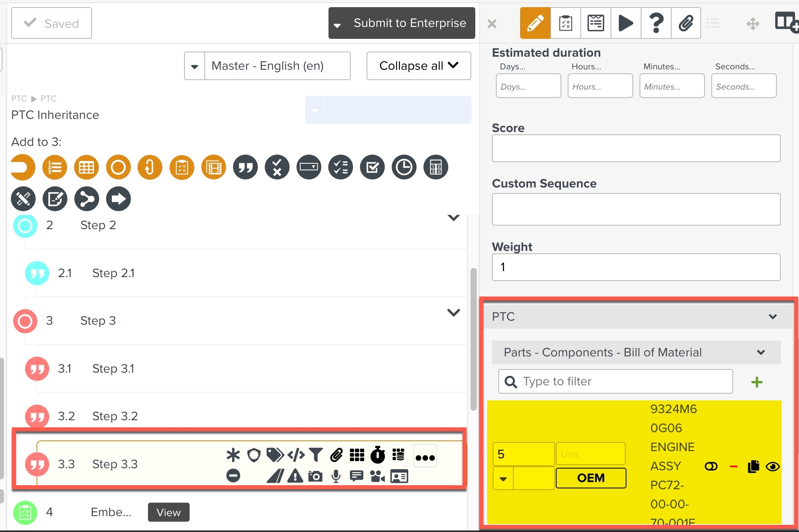Click the camera icon on Step 3.3
This screenshot has height=532, width=799.
[x=315, y=476]
